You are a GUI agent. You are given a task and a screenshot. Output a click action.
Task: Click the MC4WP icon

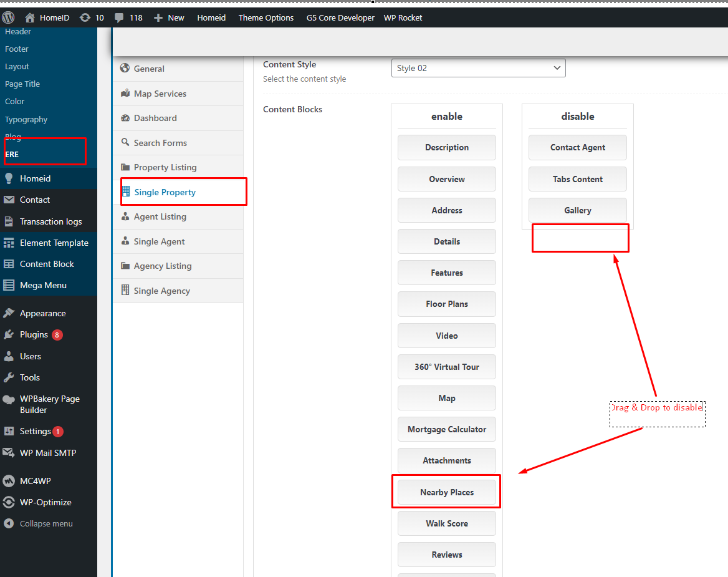pyautogui.click(x=9, y=481)
